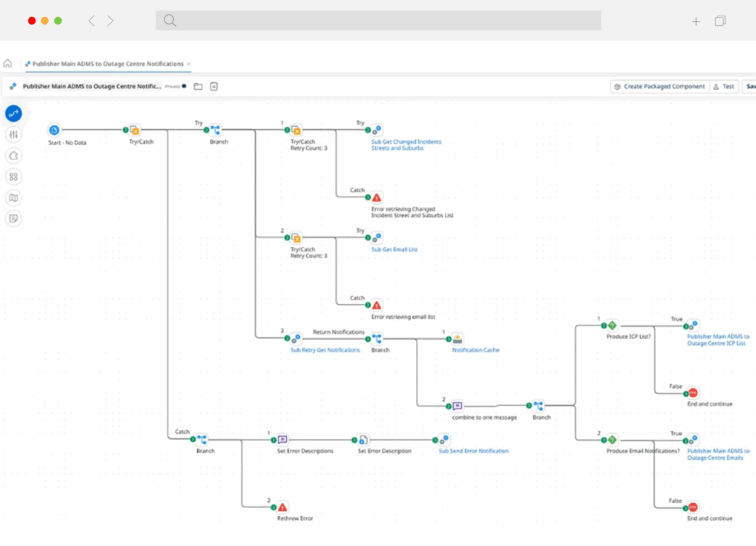756x546 pixels.
Task: Click the folder icon in process header
Action: (198, 86)
